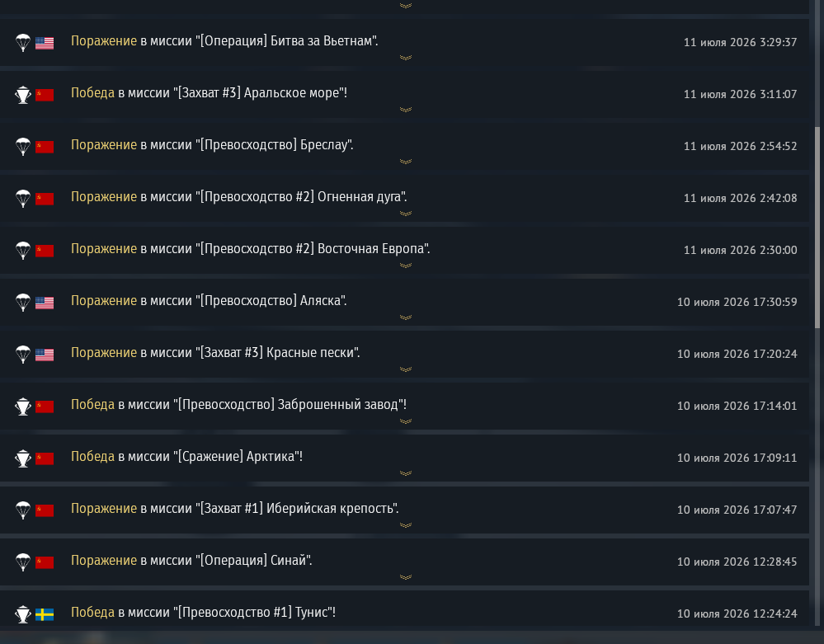Click the trophy icon for Заброшенный завод
This screenshot has width=824, height=644.
23,407
